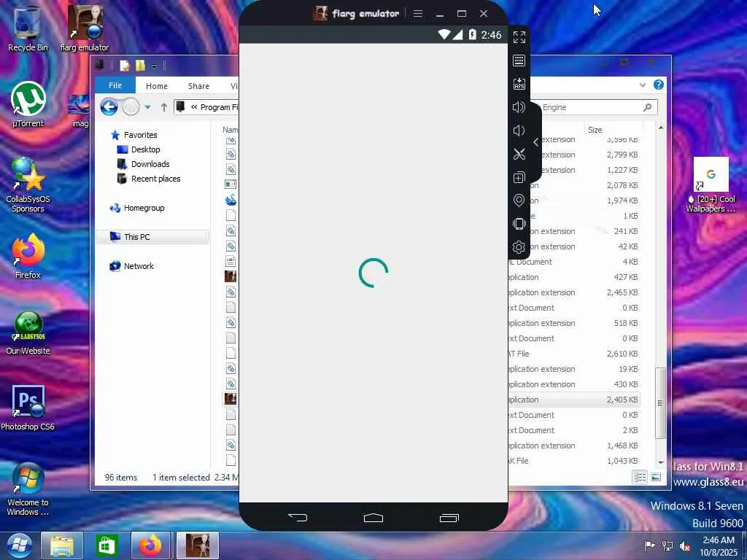Select Network in navigation pane
Image resolution: width=747 pixels, height=560 pixels.
click(x=139, y=266)
